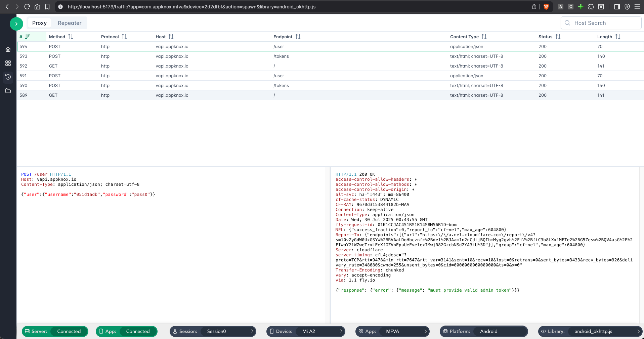Select request row 592
Viewport: 644px width, 339px height.
click(x=330, y=66)
